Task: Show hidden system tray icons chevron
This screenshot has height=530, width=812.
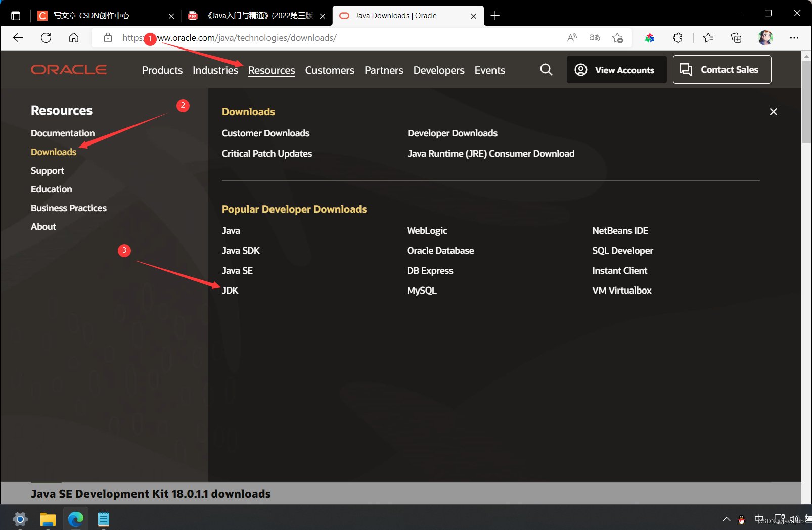Action: (x=727, y=519)
